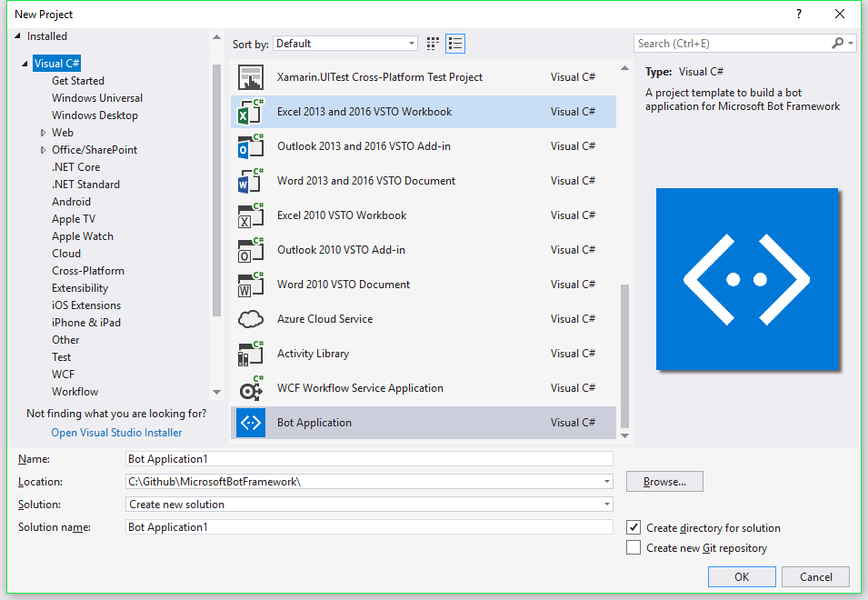Select the Windows Desktop category
The width and height of the screenshot is (868, 600).
(x=95, y=115)
